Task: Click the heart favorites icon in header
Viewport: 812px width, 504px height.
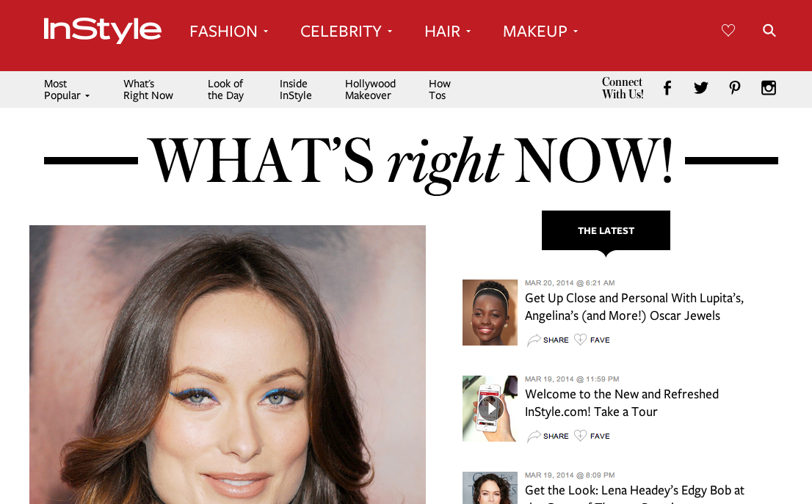Action: pyautogui.click(x=728, y=31)
